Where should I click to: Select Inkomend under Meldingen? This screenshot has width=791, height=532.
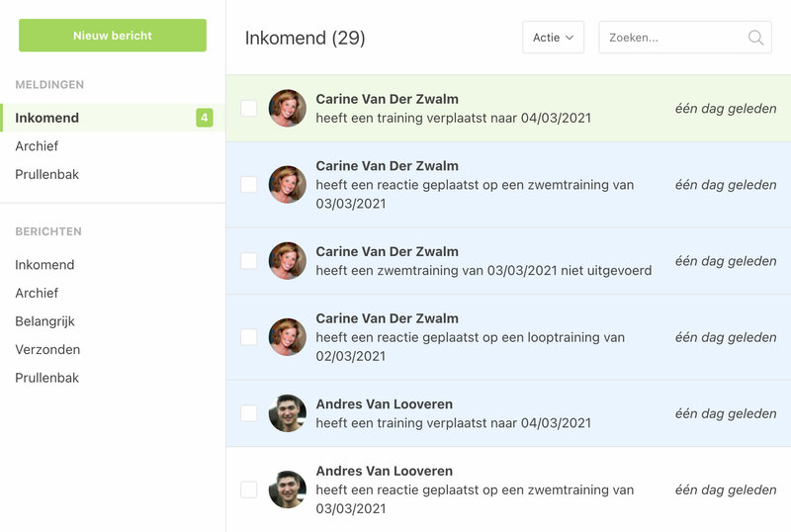click(113, 118)
